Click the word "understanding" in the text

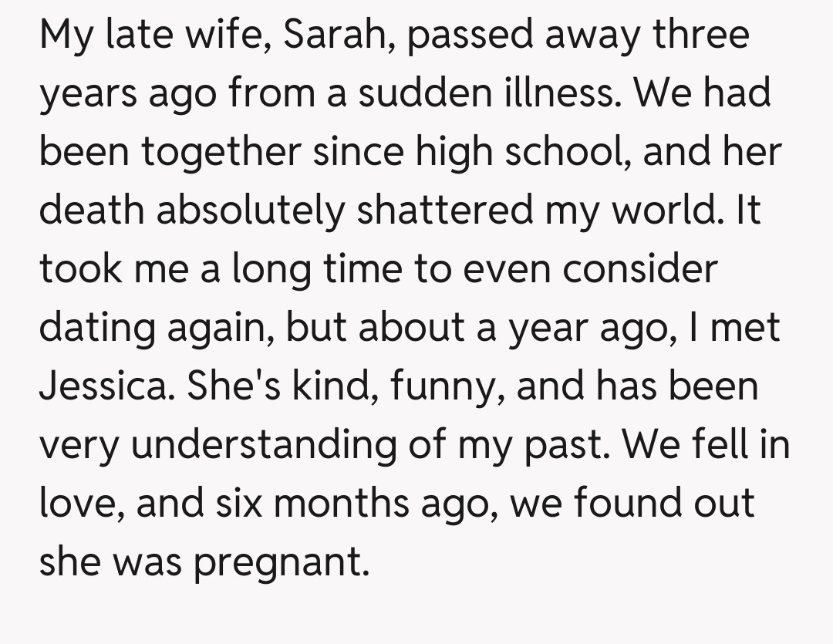pos(263,445)
